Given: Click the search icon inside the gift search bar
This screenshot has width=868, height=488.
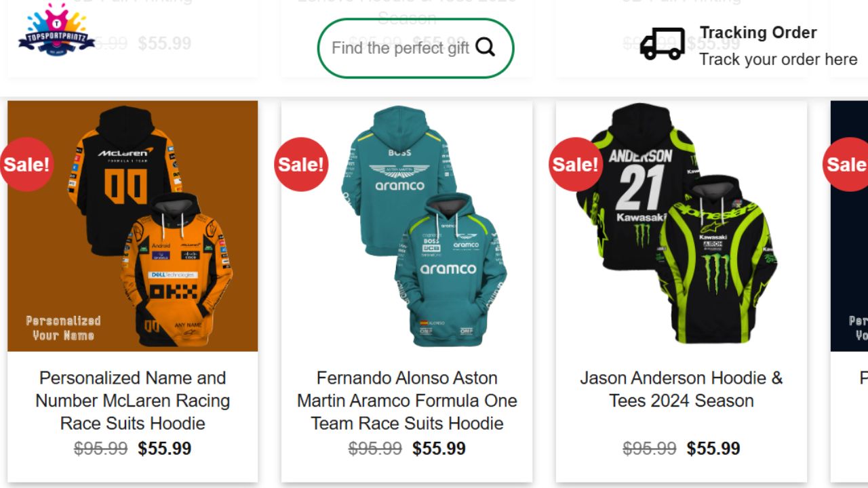Looking at the screenshot, I should [x=486, y=48].
